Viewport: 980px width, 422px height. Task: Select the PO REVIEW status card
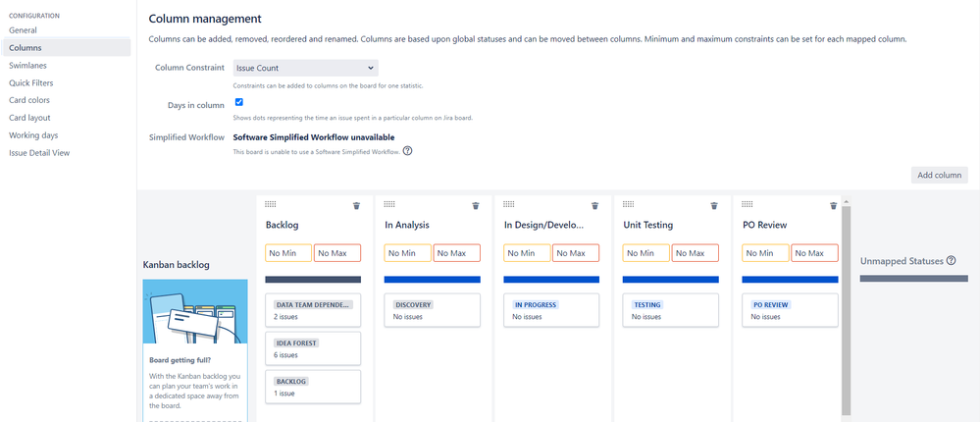tap(790, 310)
